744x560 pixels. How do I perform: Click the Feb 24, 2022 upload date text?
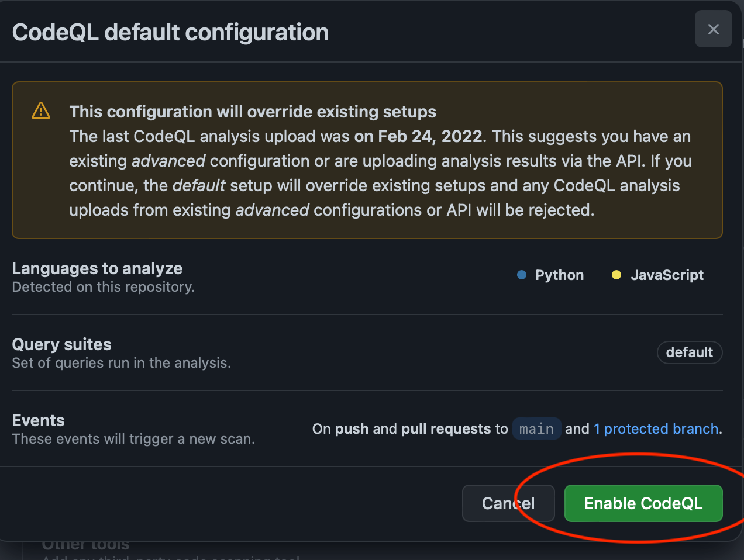419,136
